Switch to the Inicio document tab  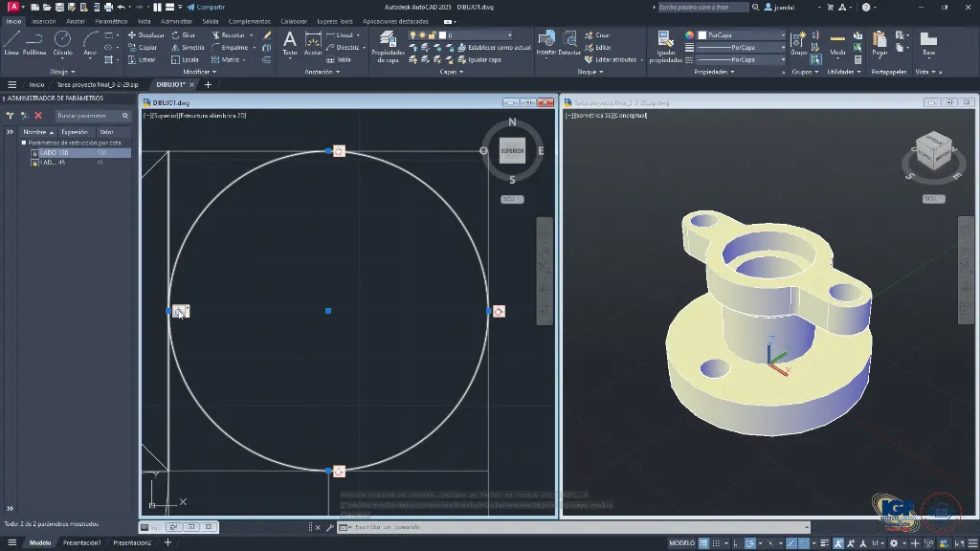(36, 84)
